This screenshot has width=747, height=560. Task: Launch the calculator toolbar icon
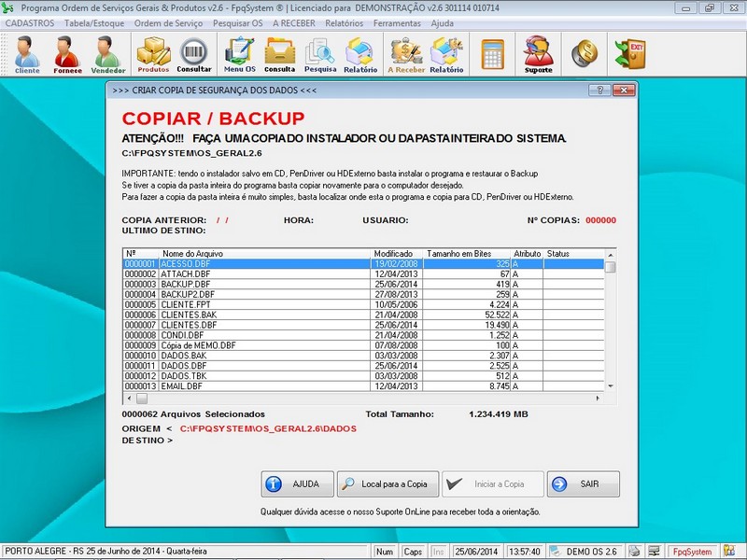(493, 54)
